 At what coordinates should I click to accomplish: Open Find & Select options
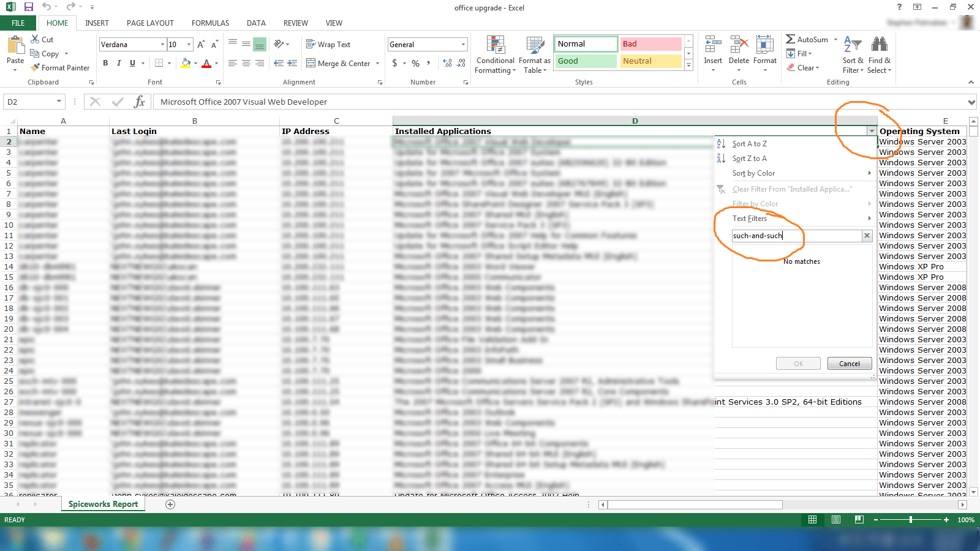(x=880, y=54)
